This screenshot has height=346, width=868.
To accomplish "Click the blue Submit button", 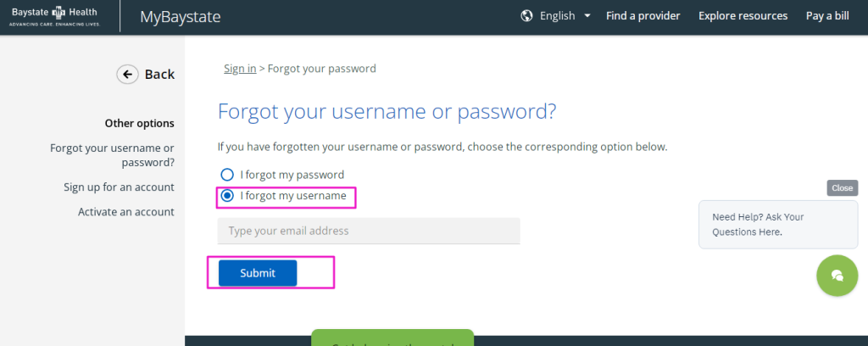I will coord(258,273).
